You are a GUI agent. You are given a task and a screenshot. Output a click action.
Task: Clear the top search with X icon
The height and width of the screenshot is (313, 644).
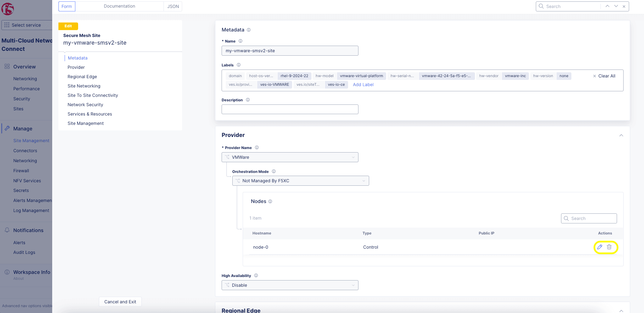pos(624,6)
